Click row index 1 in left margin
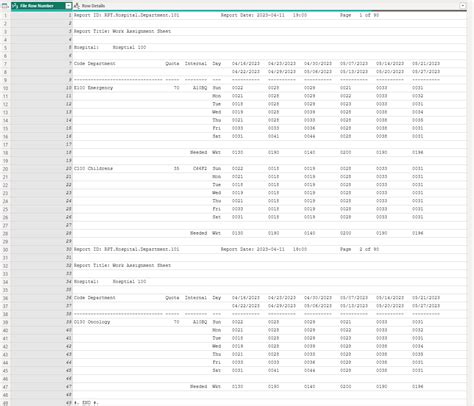The width and height of the screenshot is (474, 406). (x=5, y=15)
